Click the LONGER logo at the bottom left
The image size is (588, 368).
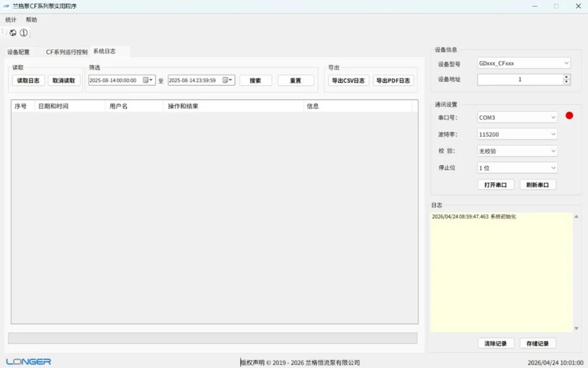pyautogui.click(x=28, y=361)
